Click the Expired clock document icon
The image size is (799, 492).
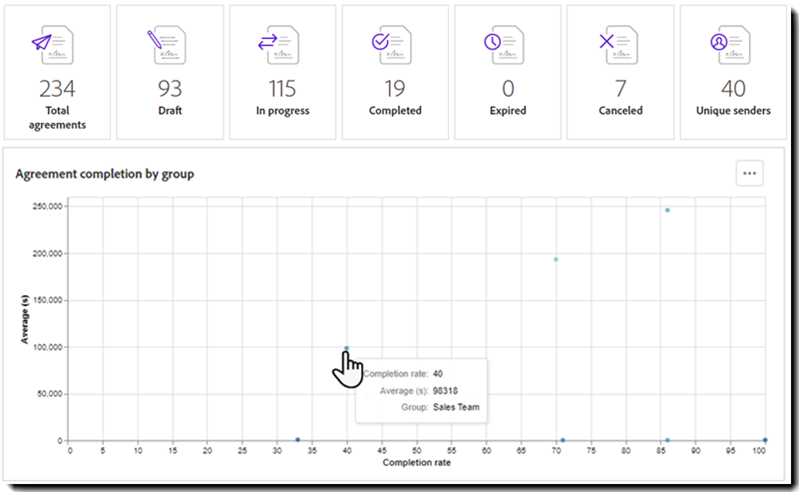tap(507, 43)
